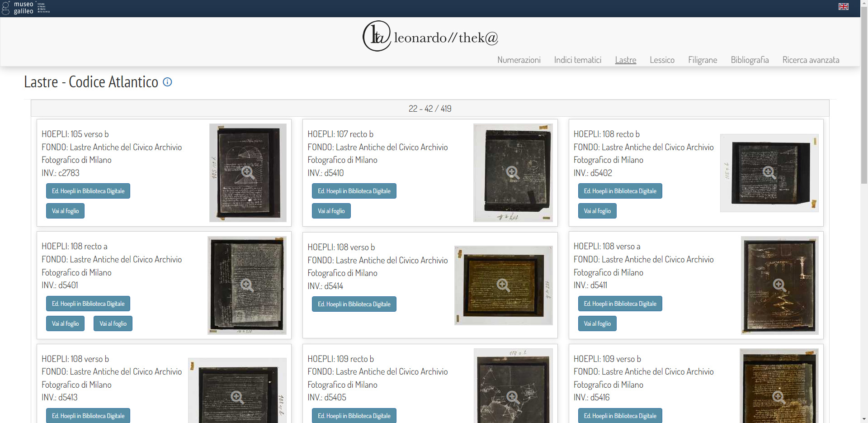This screenshot has width=868, height=423.
Task: Open Ed. Hoepli for 108 recto a
Action: tap(88, 304)
